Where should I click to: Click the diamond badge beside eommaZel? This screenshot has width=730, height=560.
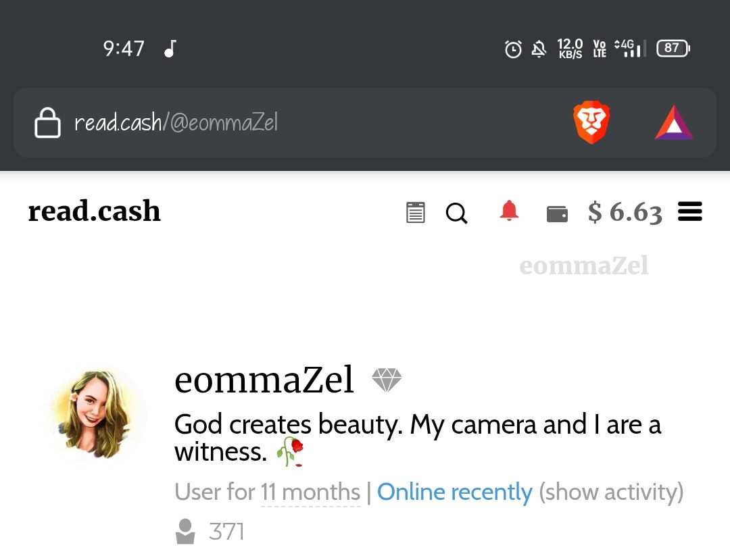(x=387, y=380)
